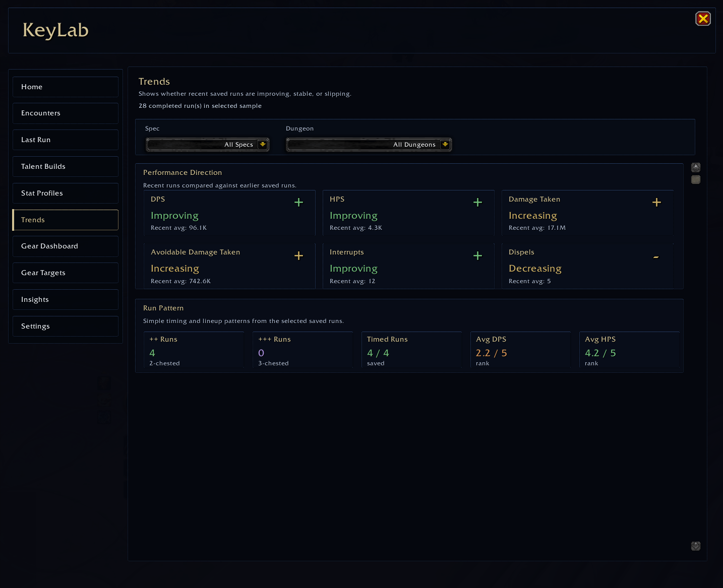Open KeyLab Settings
723x588 pixels.
(x=66, y=326)
